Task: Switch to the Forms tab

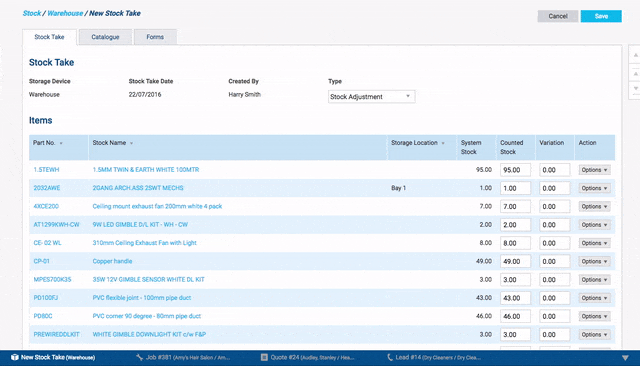Action: click(x=155, y=37)
